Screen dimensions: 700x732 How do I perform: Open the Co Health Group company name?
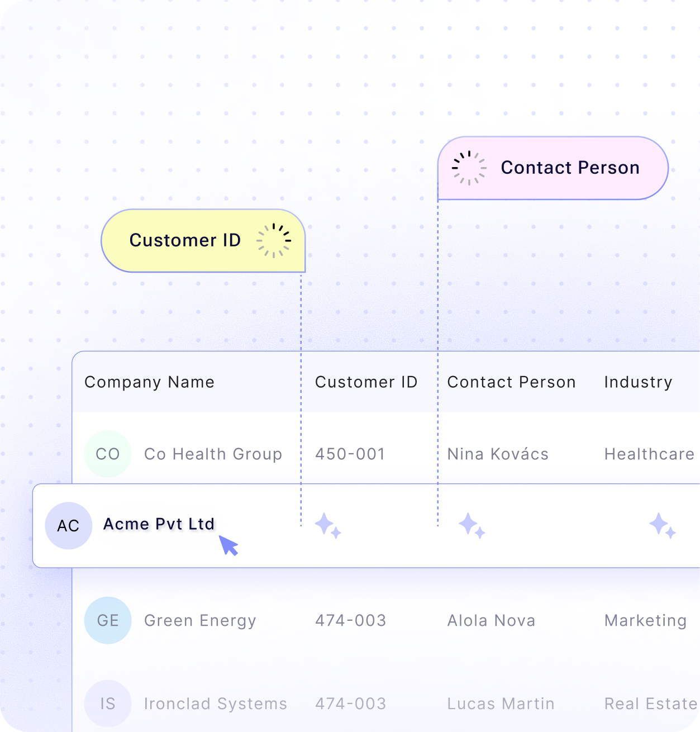click(213, 454)
